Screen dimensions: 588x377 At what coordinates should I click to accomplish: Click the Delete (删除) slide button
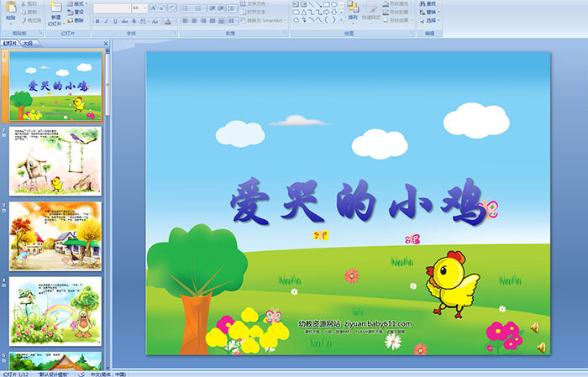click(76, 21)
